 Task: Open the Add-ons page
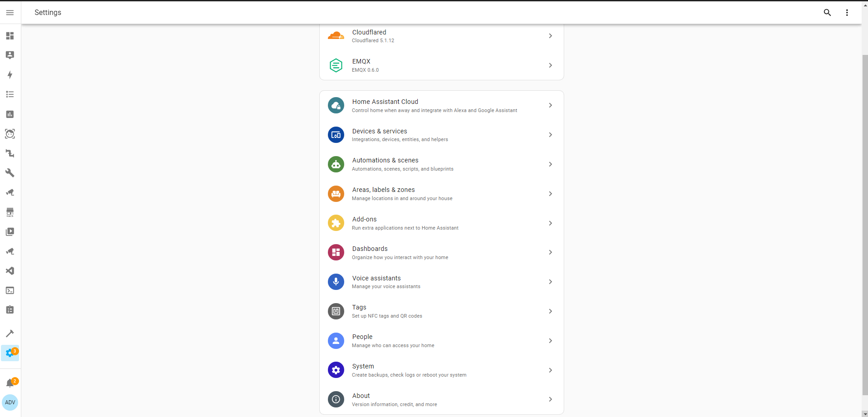point(442,223)
